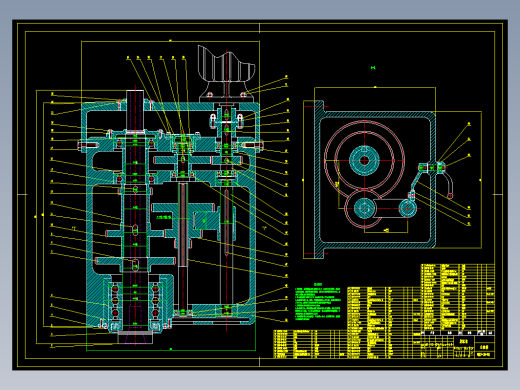Click the small green mark above side view
The width and height of the screenshot is (520, 390).
pos(373,68)
